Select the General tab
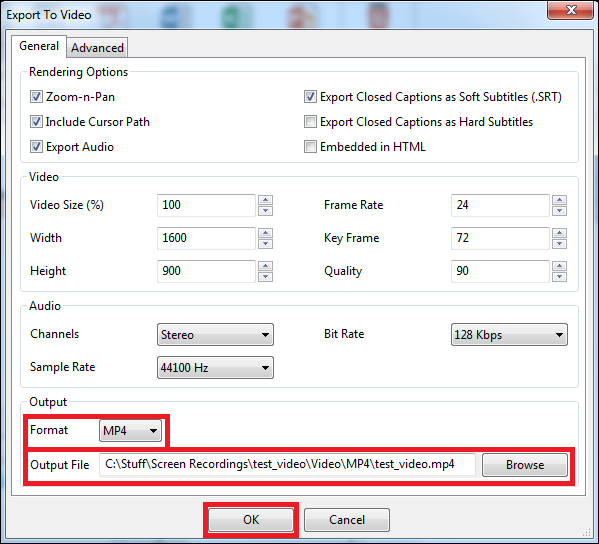599x544 pixels. point(39,46)
